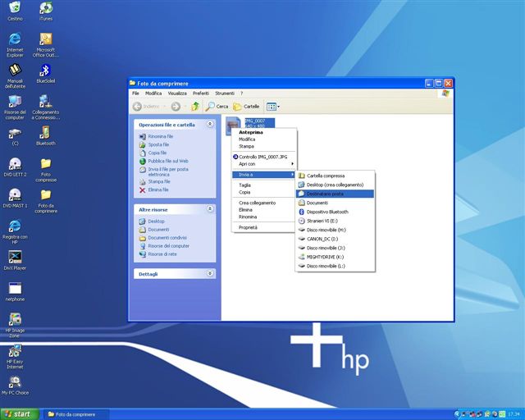Open the File menu
This screenshot has height=420, width=525.
pyautogui.click(x=135, y=94)
